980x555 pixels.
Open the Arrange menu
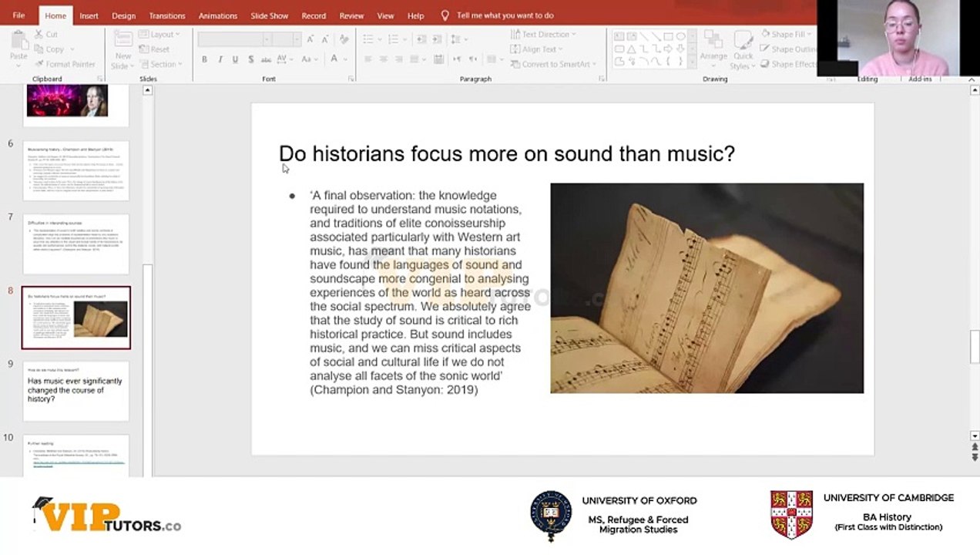click(x=713, y=50)
